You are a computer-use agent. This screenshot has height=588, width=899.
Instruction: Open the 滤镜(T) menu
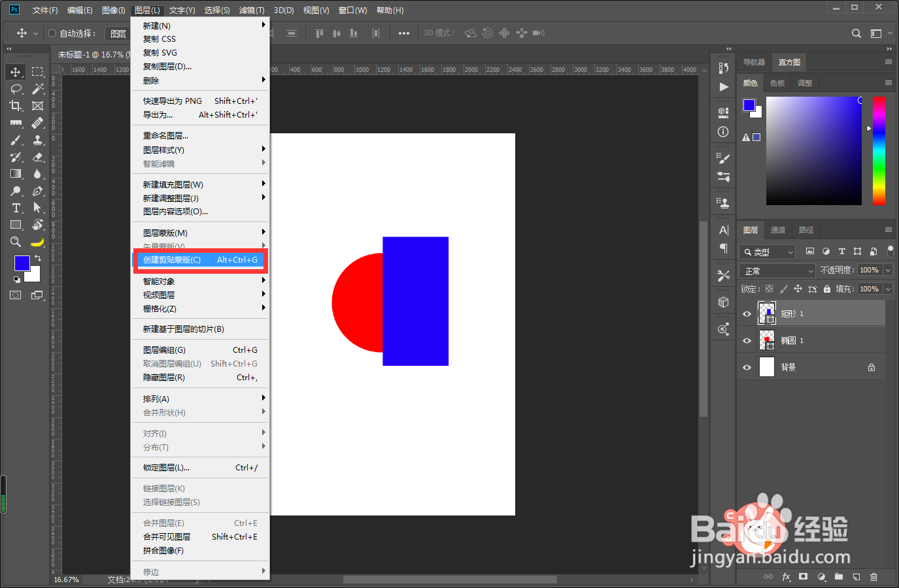pyautogui.click(x=252, y=10)
